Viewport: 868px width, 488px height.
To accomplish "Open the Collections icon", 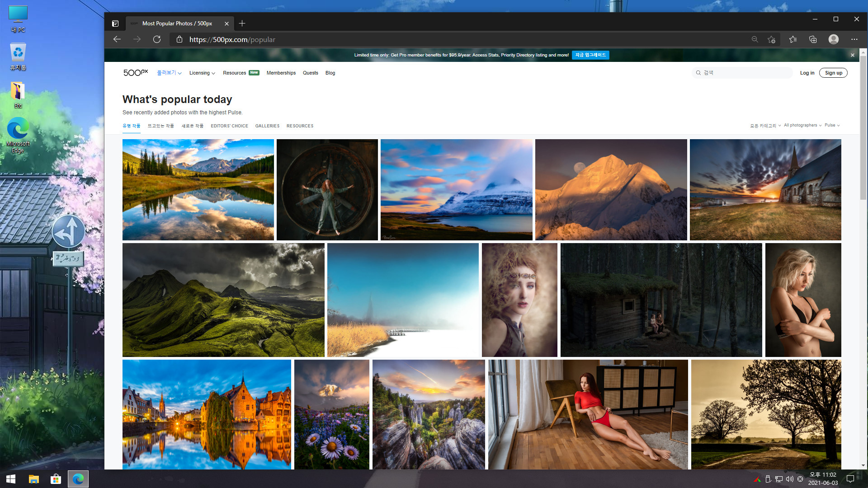I will tap(813, 39).
